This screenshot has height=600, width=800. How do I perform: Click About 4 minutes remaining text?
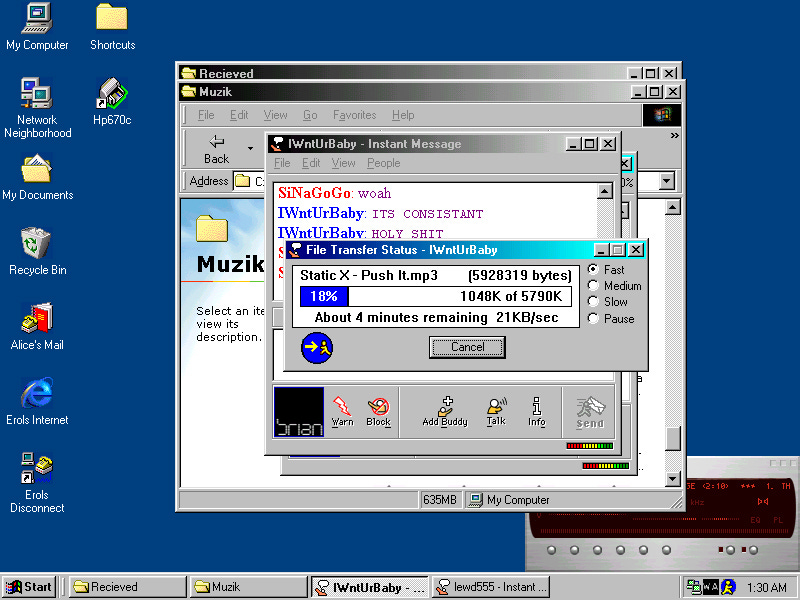[x=401, y=317]
